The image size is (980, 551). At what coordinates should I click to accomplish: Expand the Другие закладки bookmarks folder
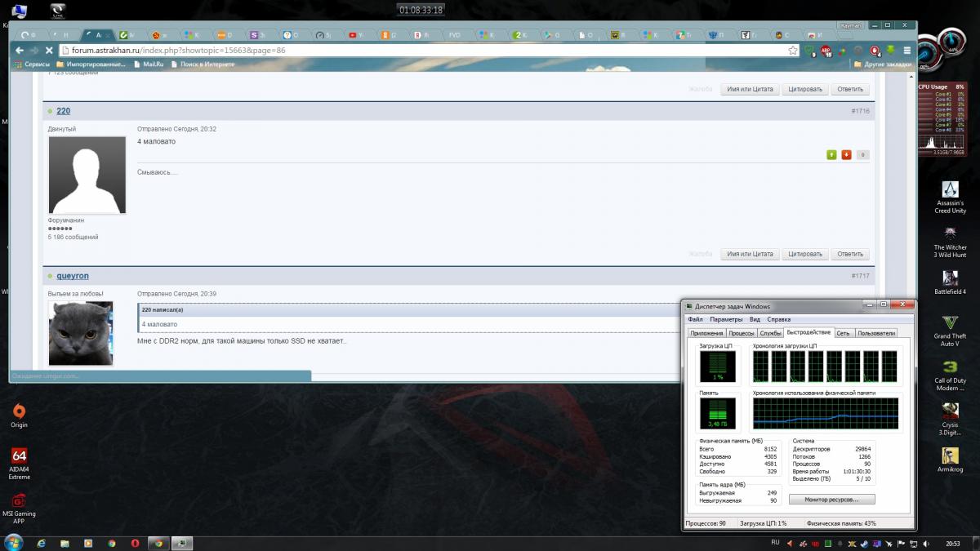point(882,64)
